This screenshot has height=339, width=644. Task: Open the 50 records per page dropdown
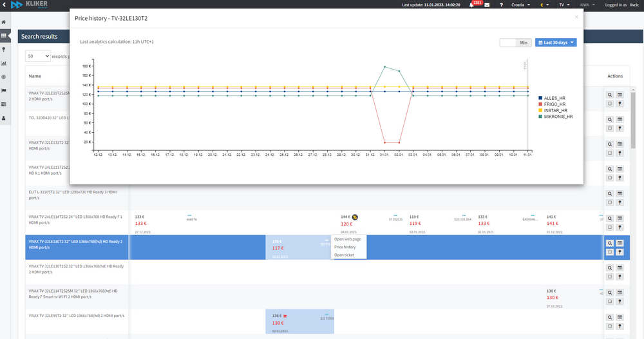(x=38, y=56)
